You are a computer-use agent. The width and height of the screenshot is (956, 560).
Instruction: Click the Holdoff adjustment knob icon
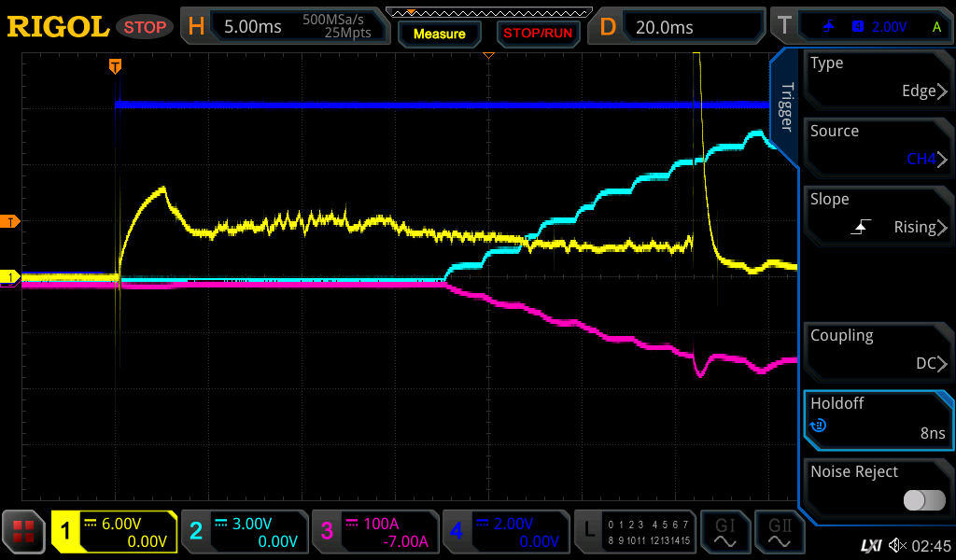(x=819, y=427)
